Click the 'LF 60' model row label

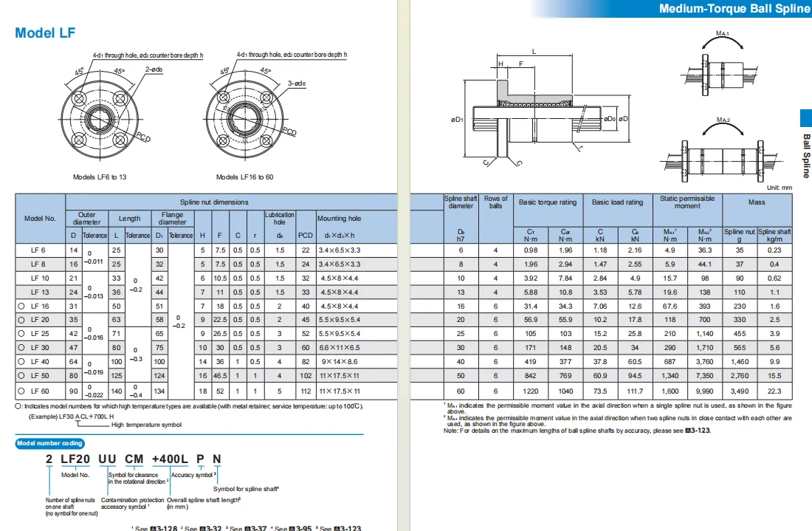click(x=40, y=391)
